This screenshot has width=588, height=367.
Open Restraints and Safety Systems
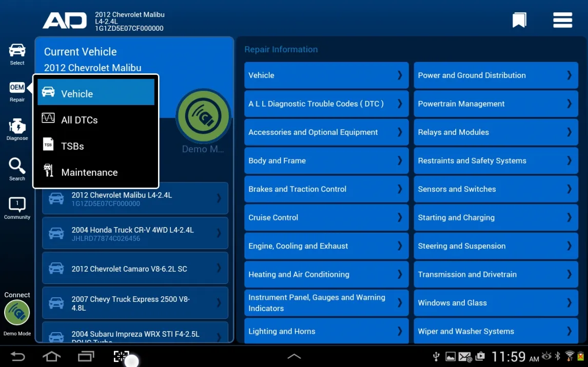point(496,160)
